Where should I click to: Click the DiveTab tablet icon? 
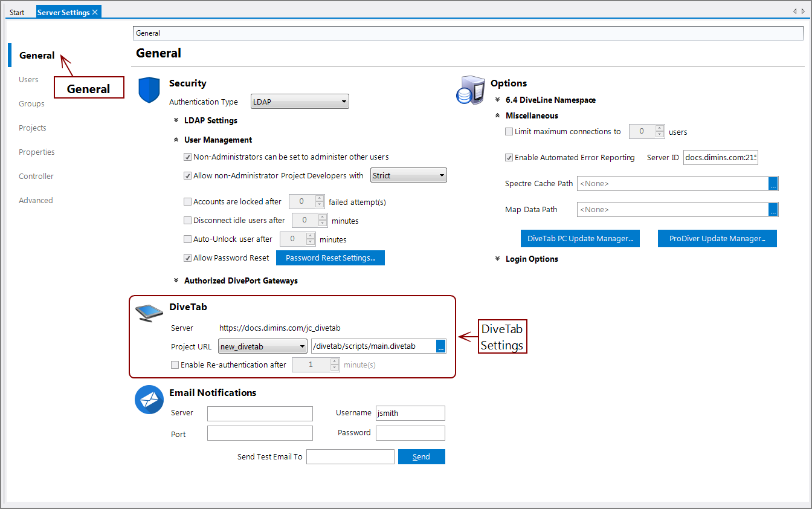click(149, 312)
